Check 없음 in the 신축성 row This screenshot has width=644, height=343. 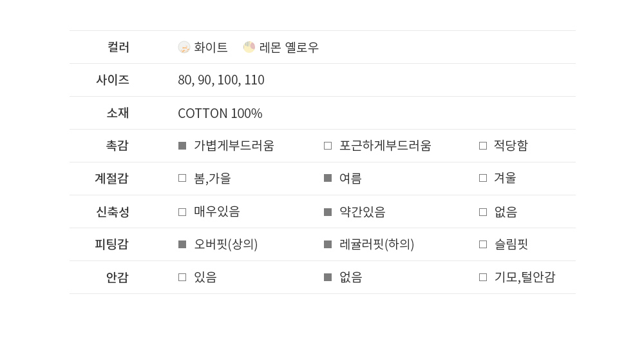[483, 212]
